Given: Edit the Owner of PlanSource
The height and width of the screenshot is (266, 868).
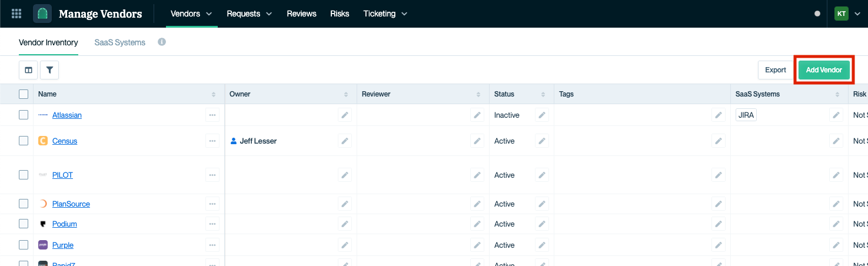Looking at the screenshot, I should [x=345, y=204].
